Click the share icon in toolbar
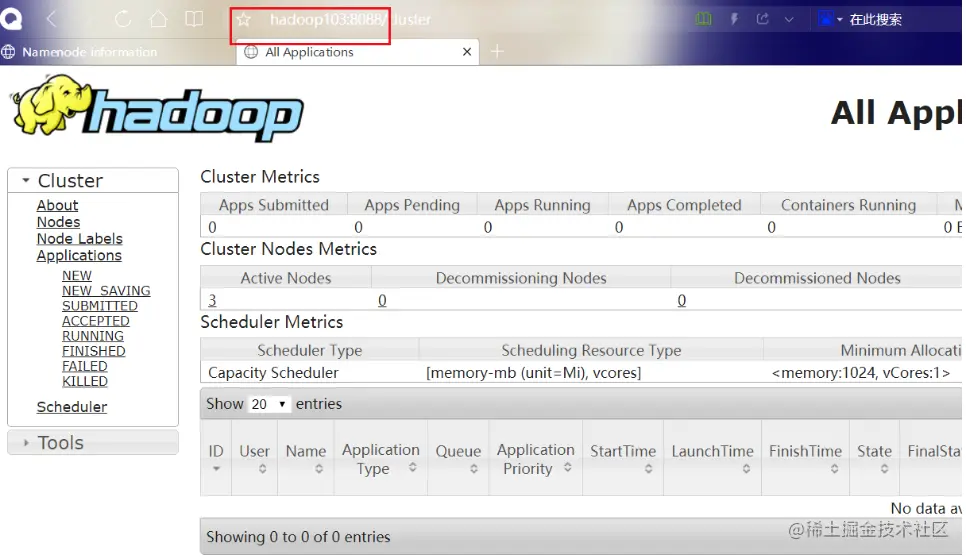The width and height of the screenshot is (966, 557). coord(763,19)
